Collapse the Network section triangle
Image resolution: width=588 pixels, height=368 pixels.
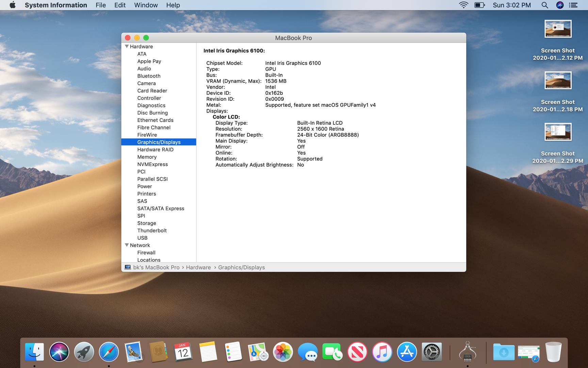[127, 245]
